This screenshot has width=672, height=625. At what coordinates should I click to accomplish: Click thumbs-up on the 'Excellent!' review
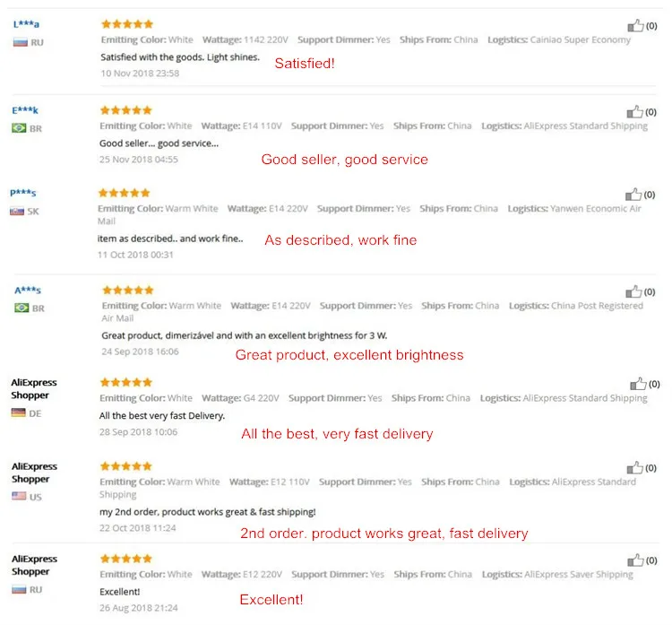pos(635,560)
